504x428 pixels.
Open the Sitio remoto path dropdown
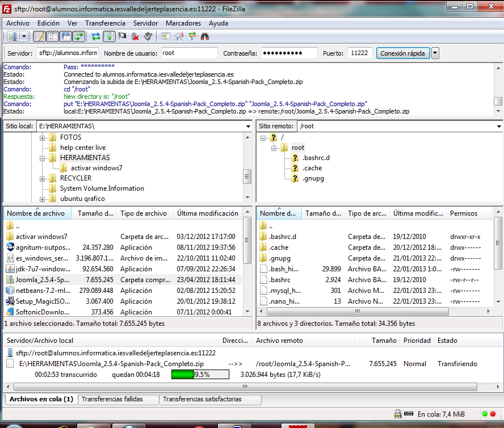pos(498,126)
